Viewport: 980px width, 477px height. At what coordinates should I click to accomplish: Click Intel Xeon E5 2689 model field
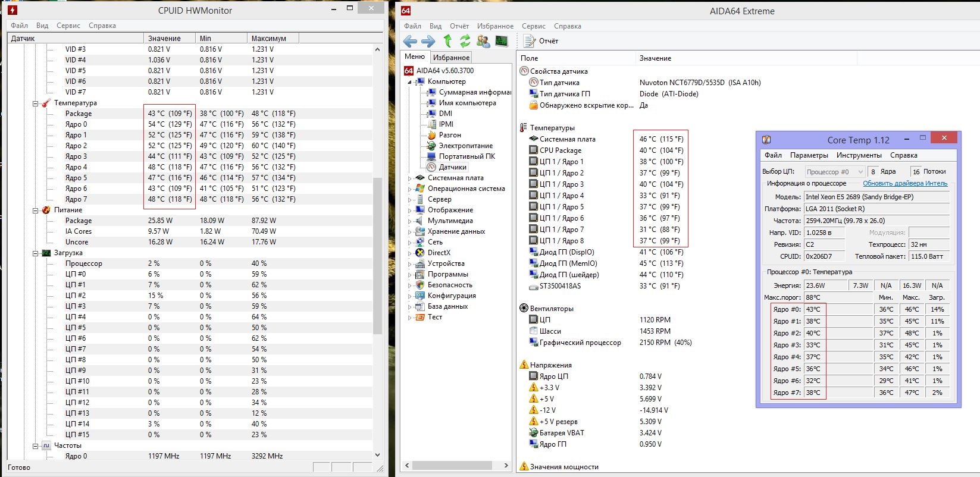(x=876, y=197)
